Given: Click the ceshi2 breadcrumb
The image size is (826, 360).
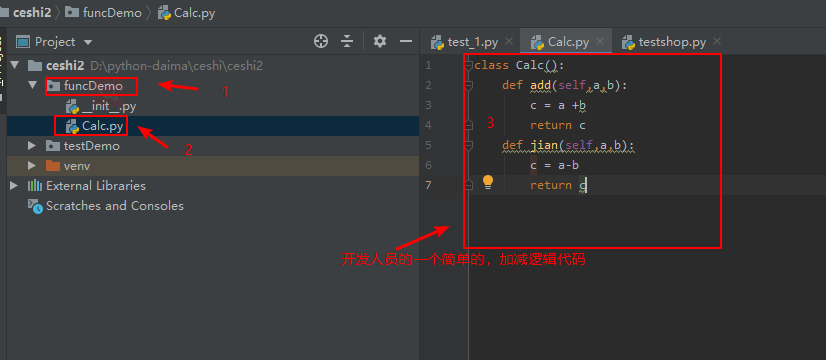Looking at the screenshot, I should click(x=32, y=13).
